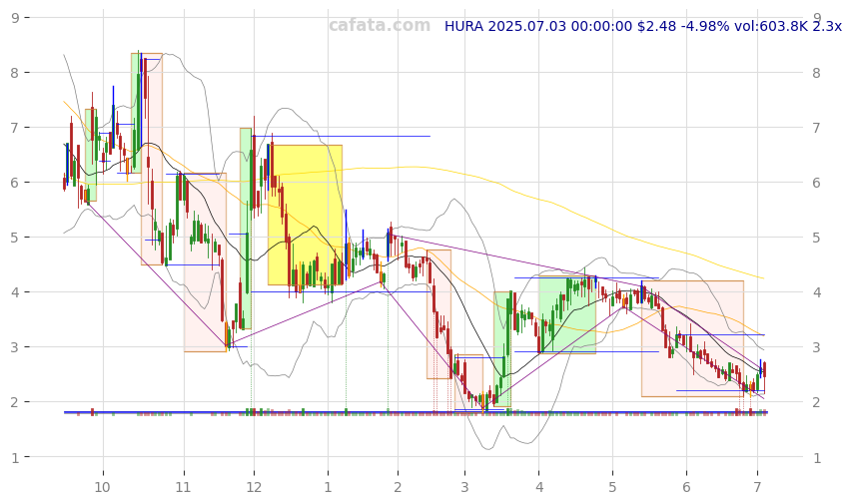
Task: Click the vol:603.8K volume text
Action: (771, 26)
